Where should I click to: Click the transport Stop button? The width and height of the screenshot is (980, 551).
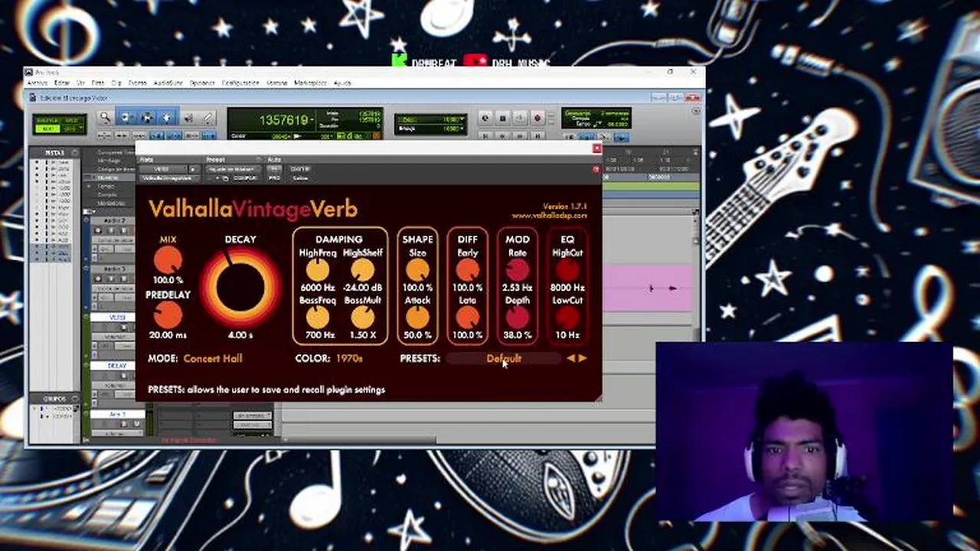[503, 118]
